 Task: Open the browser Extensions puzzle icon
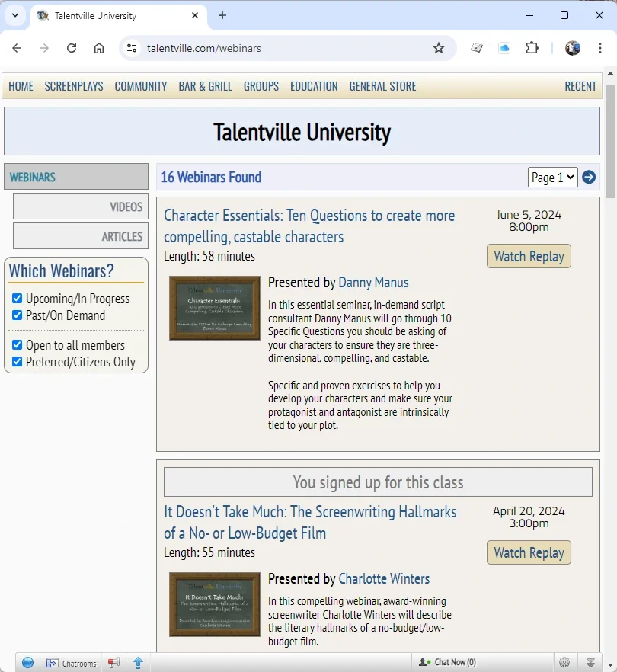point(532,48)
